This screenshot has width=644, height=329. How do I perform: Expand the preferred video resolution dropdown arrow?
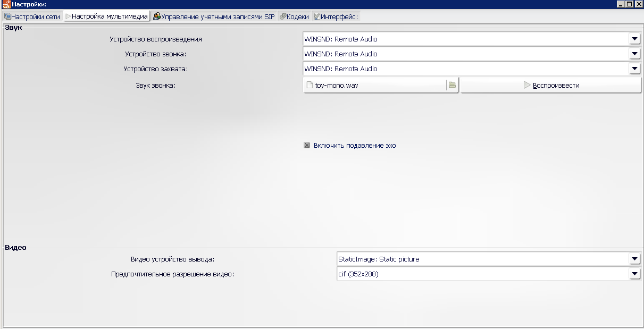(634, 274)
